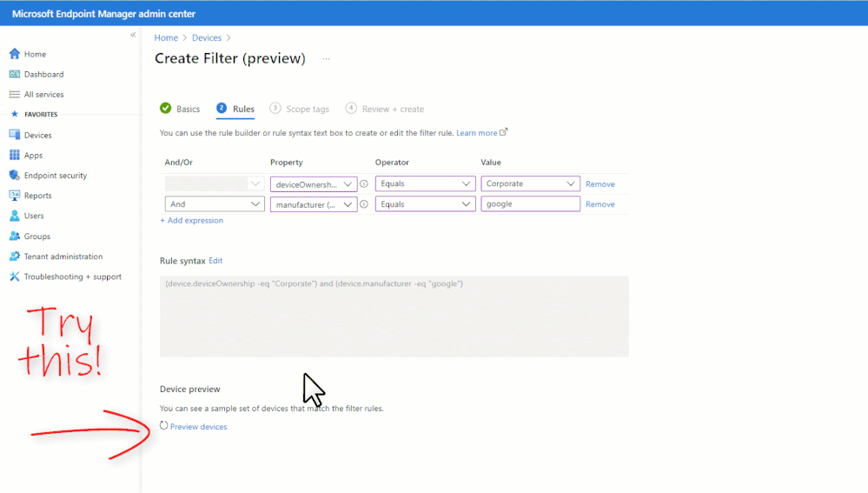Click the Endpoint security shield icon
Image resolution: width=868 pixels, height=493 pixels.
14,176
